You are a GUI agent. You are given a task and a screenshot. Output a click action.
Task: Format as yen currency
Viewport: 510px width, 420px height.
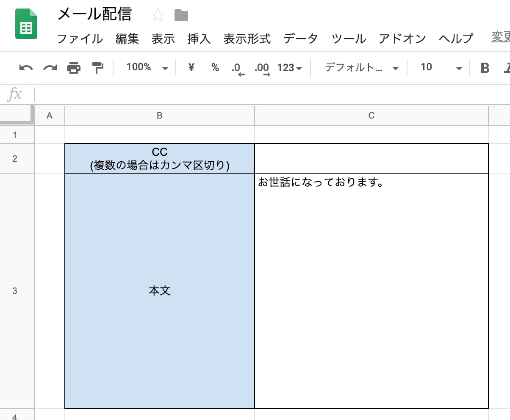(191, 67)
